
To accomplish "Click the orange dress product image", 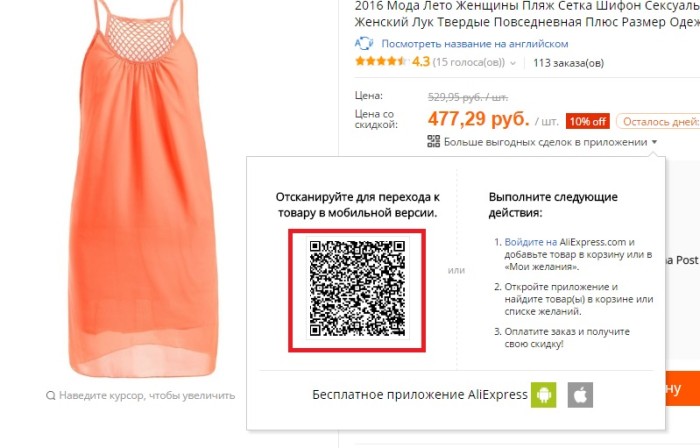I will point(142,189).
